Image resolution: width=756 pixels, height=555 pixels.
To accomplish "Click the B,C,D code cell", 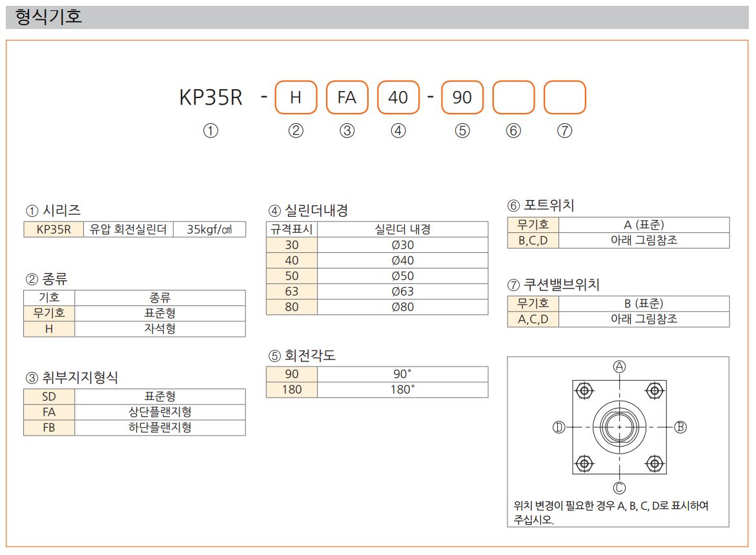I will [533, 241].
